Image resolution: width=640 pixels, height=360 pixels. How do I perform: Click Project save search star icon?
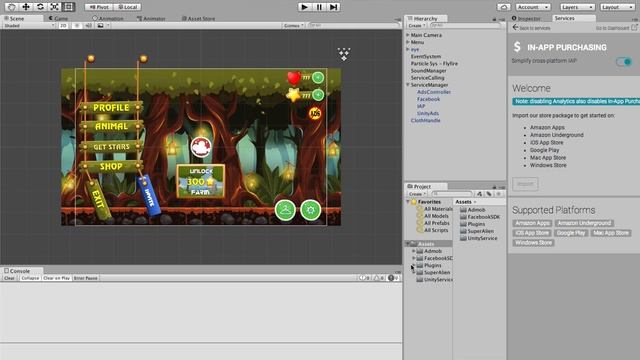(498, 194)
